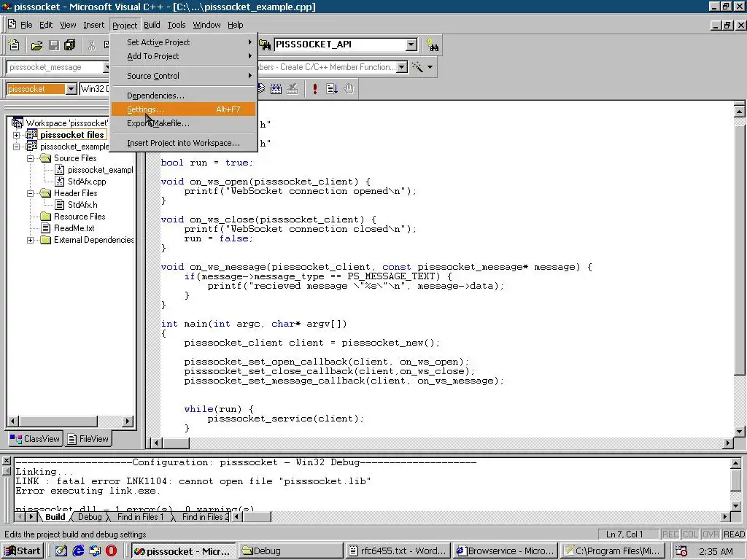Screen dimensions: 747x560
Task: Choose Settings... from Project menu
Action: point(184,109)
